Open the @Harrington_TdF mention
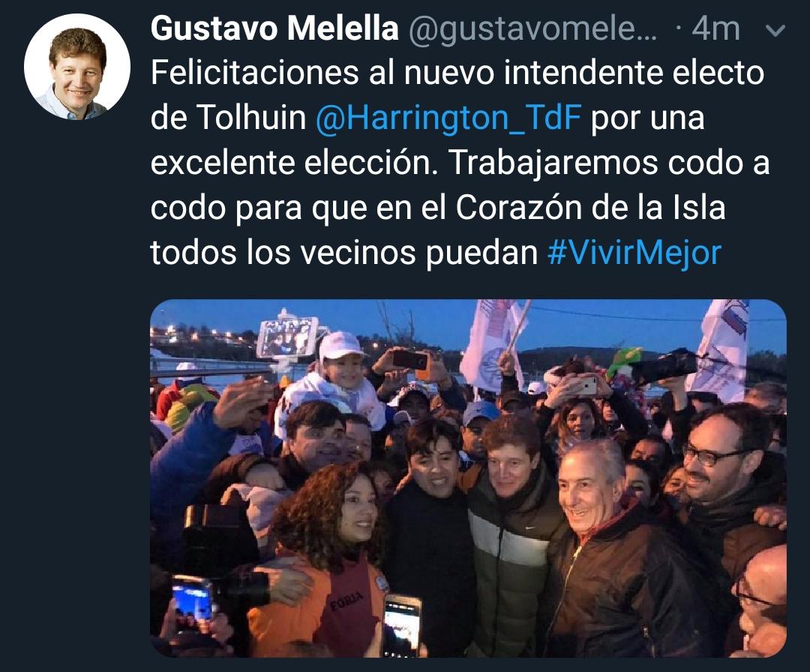Viewport: 810px width, 672px height. 448,118
